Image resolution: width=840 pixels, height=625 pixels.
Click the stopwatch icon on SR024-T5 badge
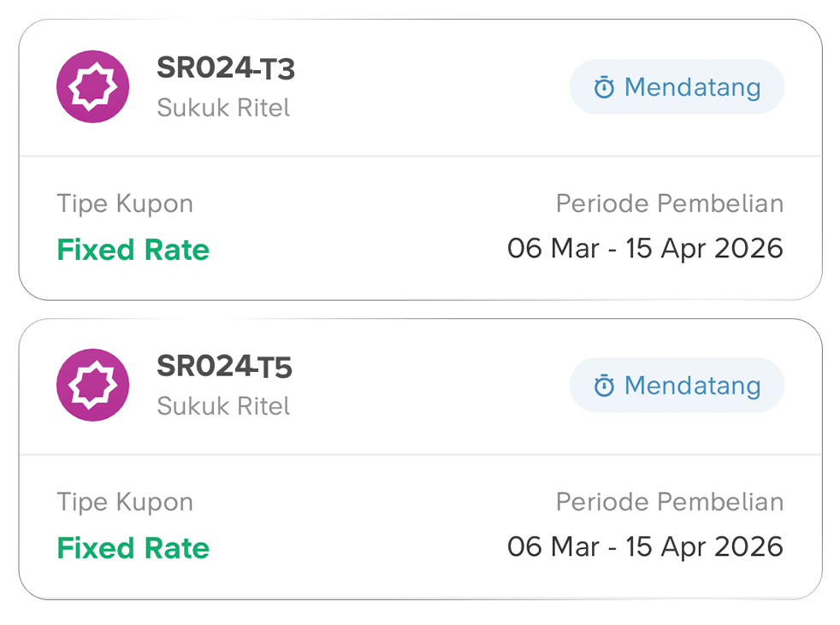(604, 386)
